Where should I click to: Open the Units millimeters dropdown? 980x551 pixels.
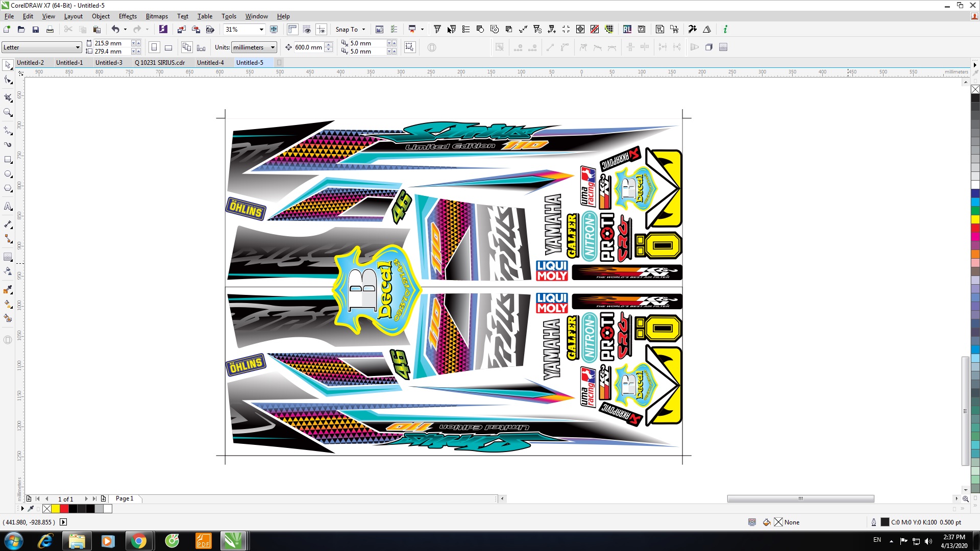coord(273,47)
